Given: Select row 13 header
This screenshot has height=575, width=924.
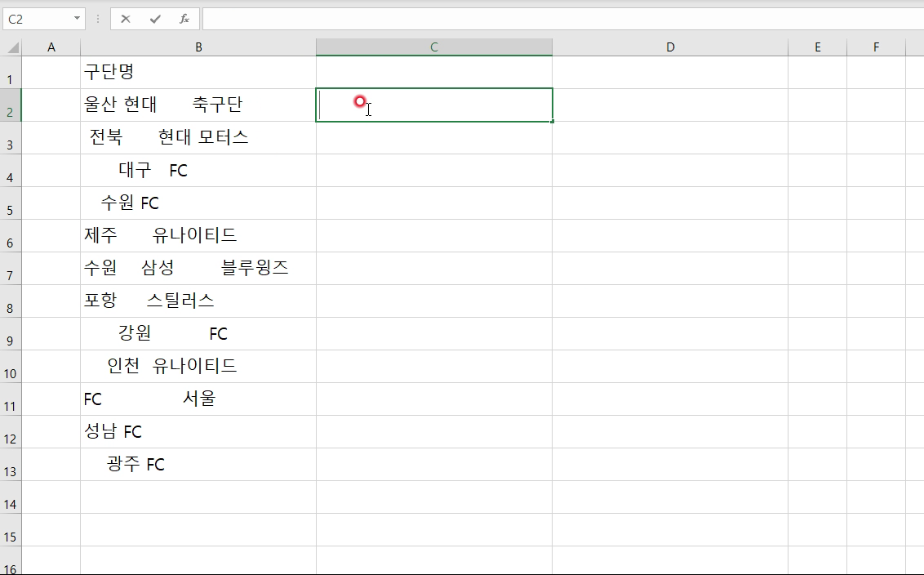Looking at the screenshot, I should [x=10, y=465].
